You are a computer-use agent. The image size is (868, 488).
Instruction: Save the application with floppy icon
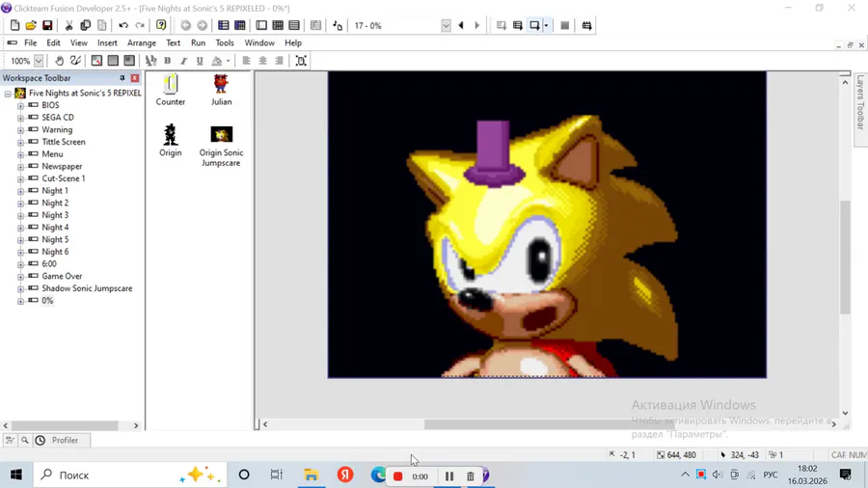pyautogui.click(x=47, y=25)
